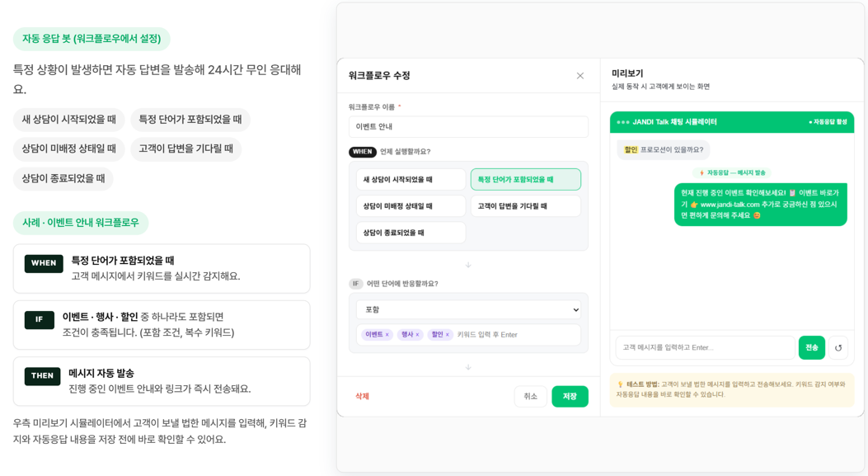This screenshot has height=476, width=868.
Task: Focus the workflow name field 이벤트 안내
Action: 468,127
